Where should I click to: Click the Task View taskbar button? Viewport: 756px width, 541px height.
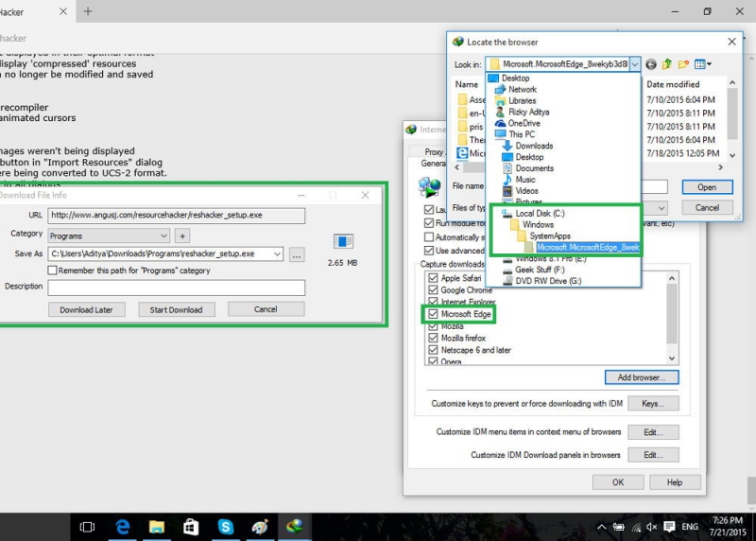point(87,527)
